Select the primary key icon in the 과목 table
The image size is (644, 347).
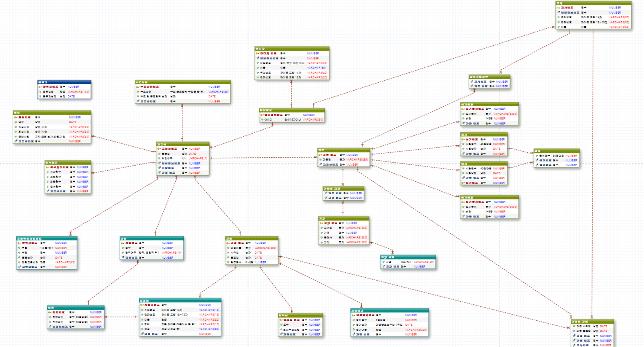click(321, 155)
